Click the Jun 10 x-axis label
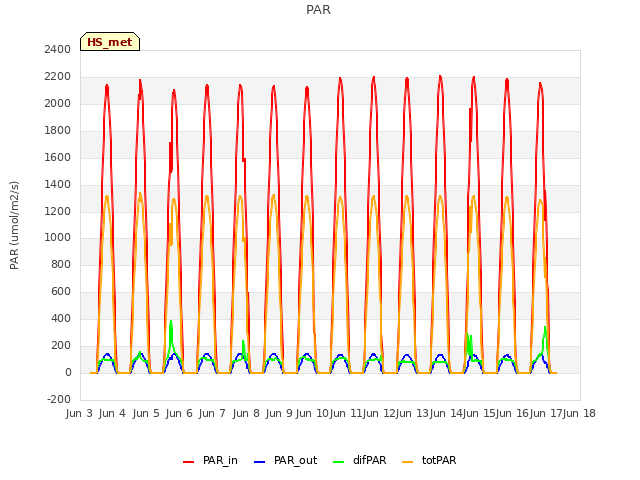 312,414
